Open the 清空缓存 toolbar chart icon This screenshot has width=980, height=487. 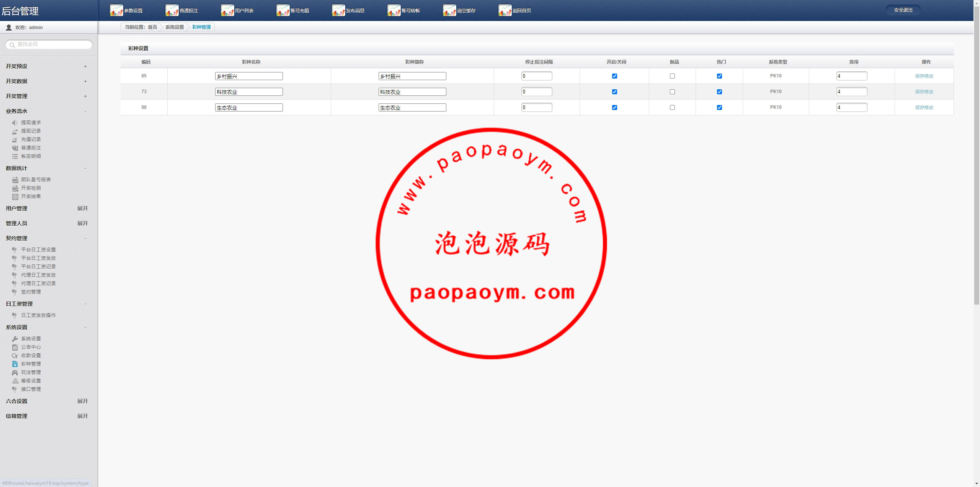coord(449,10)
